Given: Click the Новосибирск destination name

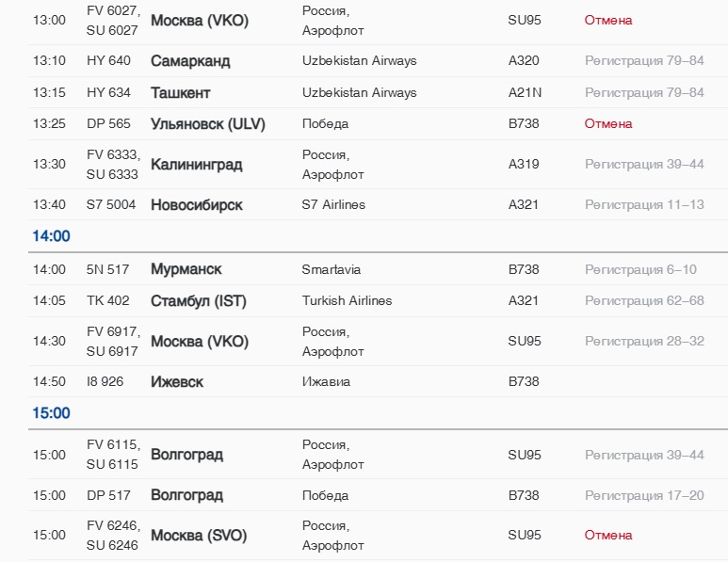Looking at the screenshot, I should point(196,205).
